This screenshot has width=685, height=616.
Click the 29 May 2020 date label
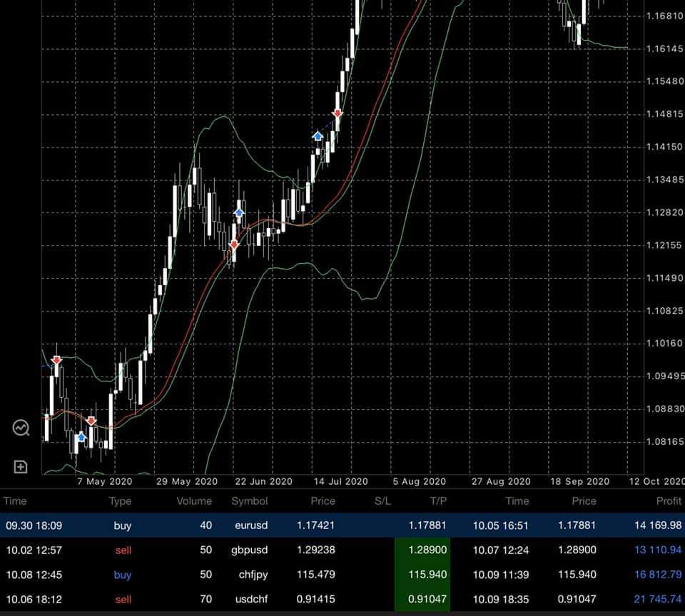(186, 481)
